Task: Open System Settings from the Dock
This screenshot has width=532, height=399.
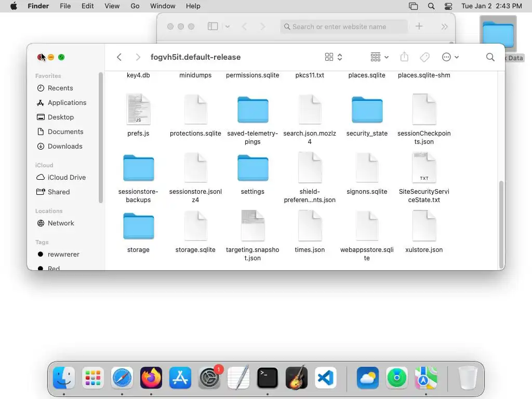Action: pos(209,378)
